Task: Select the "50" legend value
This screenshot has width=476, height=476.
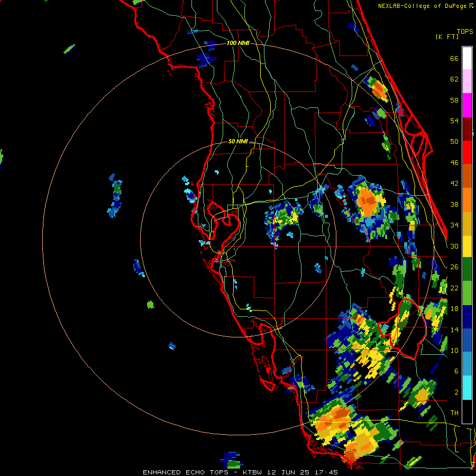Action: pos(454,141)
